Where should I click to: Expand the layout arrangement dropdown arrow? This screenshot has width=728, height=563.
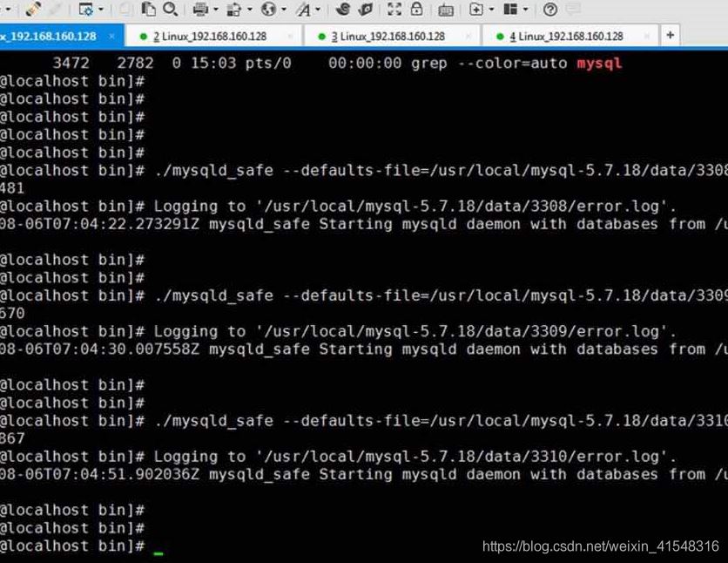tap(525, 10)
